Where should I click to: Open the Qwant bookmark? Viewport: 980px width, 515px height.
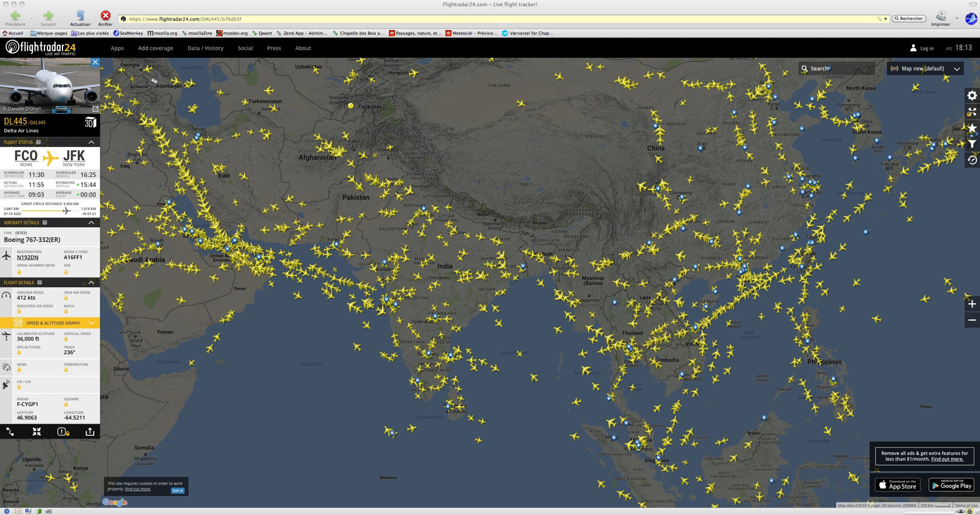(x=262, y=33)
